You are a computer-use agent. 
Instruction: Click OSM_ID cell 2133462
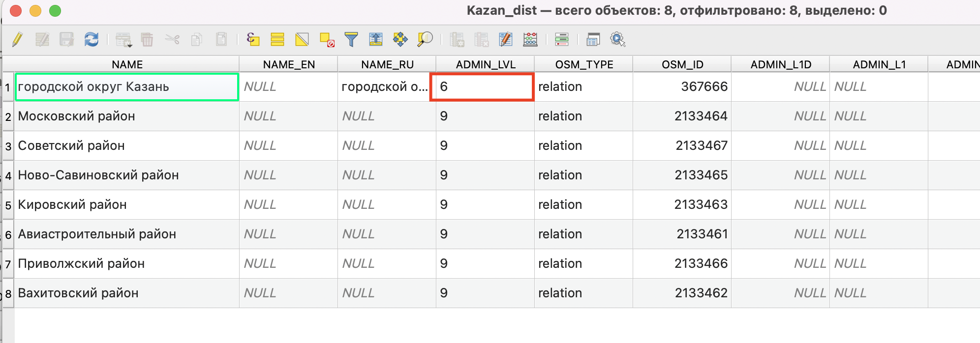pyautogui.click(x=682, y=293)
